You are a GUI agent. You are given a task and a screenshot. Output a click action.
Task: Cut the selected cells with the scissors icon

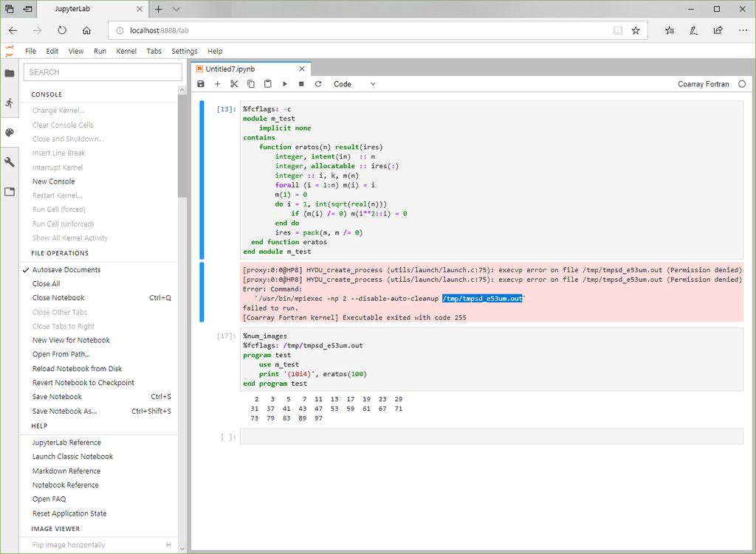point(233,84)
